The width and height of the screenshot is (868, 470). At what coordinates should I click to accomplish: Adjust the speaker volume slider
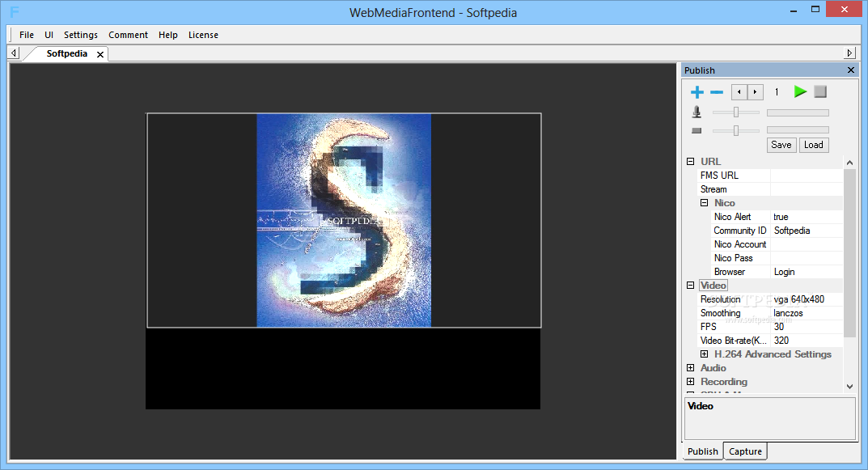(x=736, y=131)
